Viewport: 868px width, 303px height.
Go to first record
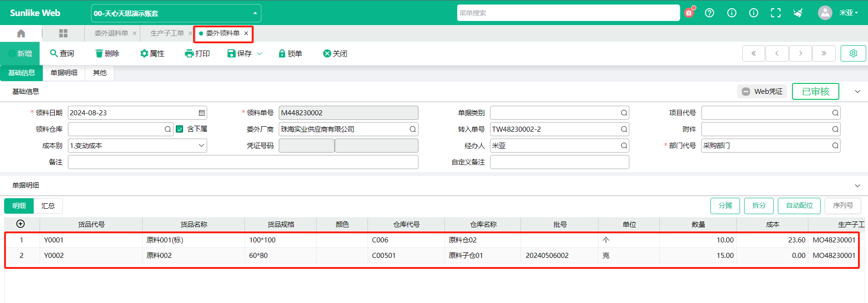[754, 53]
